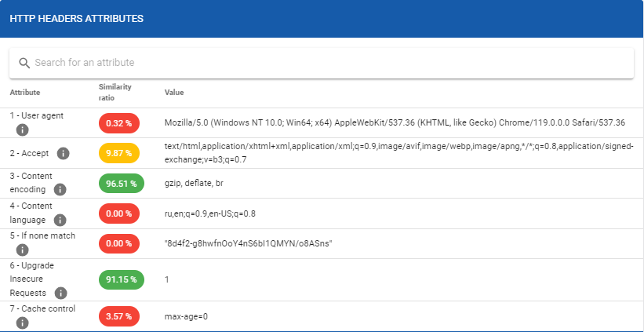644x332 pixels.
Task: Click the green 96.51 % similarity badge
Action: pos(122,184)
